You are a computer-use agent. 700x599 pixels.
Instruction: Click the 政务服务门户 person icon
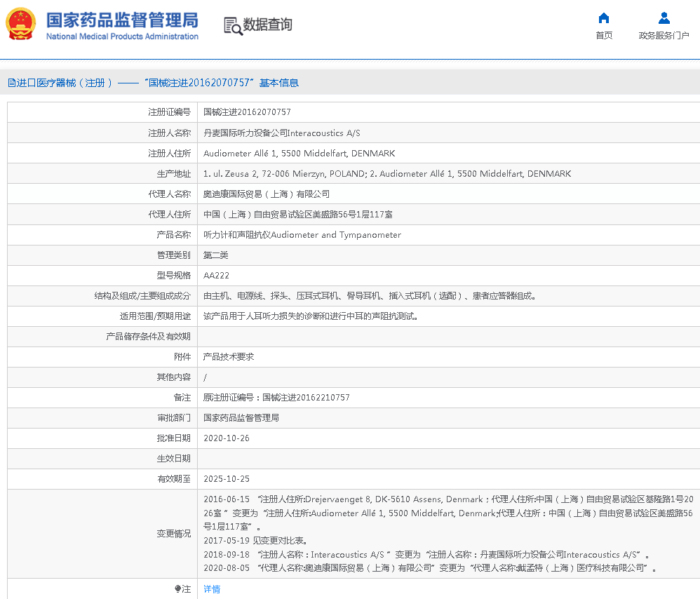[664, 18]
